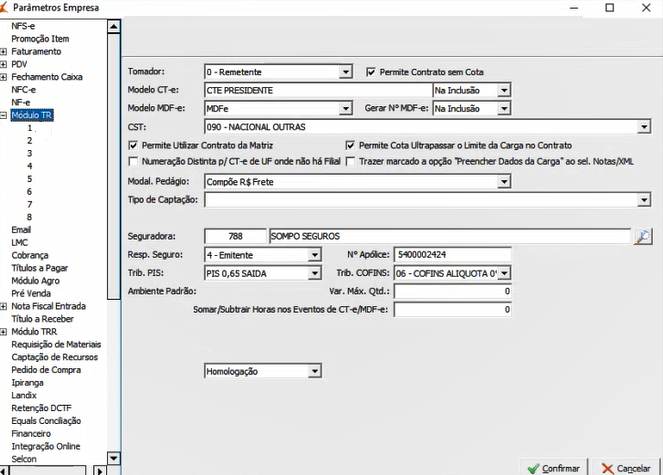This screenshot has width=663, height=475.
Task: Select Promoção Item in the tree
Action: (x=40, y=39)
